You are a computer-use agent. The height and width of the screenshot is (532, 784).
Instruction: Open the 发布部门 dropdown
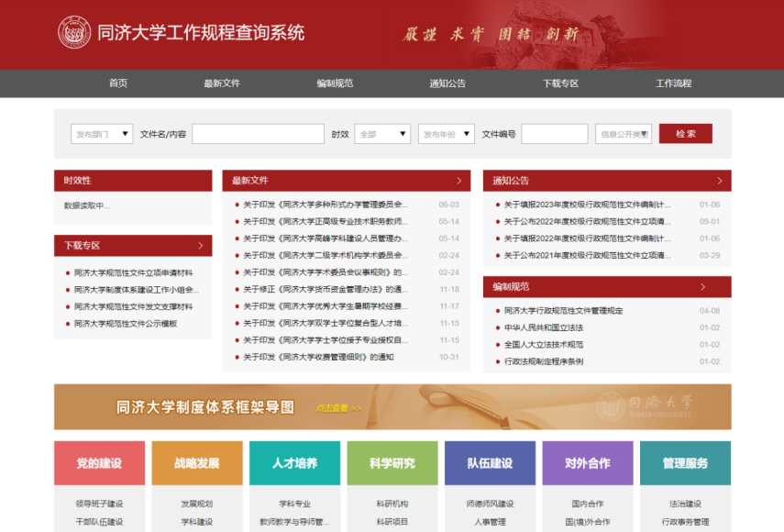click(102, 134)
